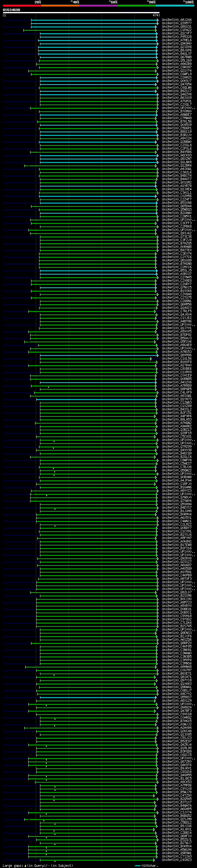Viewport: 197px width, 868px height.
Task: Select hit label UniRef100_Q095X9
Action: pos(176,125)
